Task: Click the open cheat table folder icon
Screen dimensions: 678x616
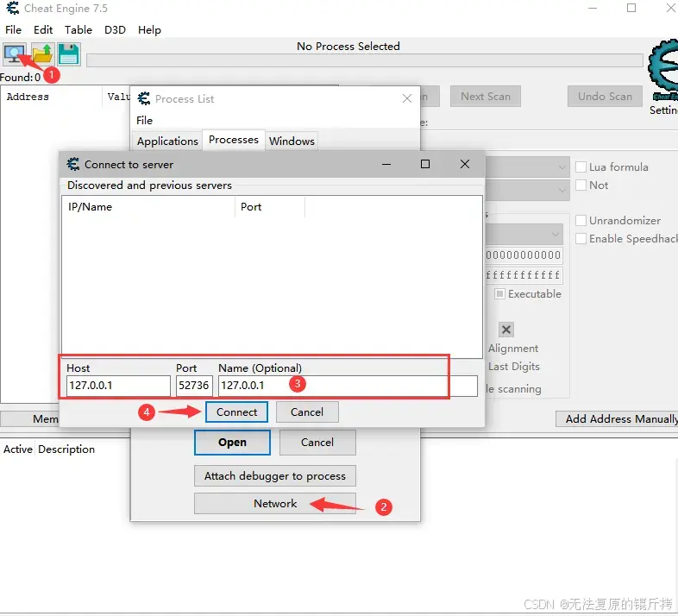Action: [42, 54]
